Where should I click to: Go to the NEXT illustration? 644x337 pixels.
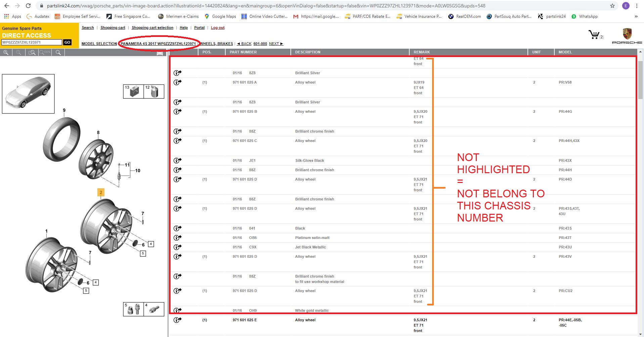click(276, 44)
